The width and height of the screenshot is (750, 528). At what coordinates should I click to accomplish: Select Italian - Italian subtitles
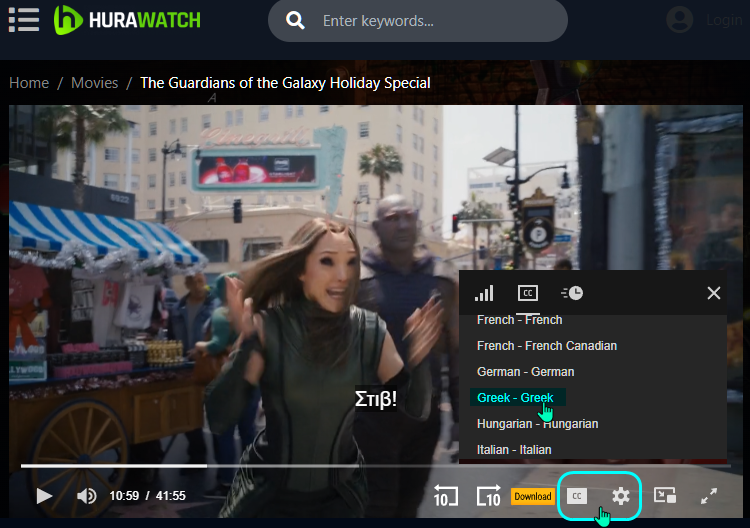click(514, 450)
